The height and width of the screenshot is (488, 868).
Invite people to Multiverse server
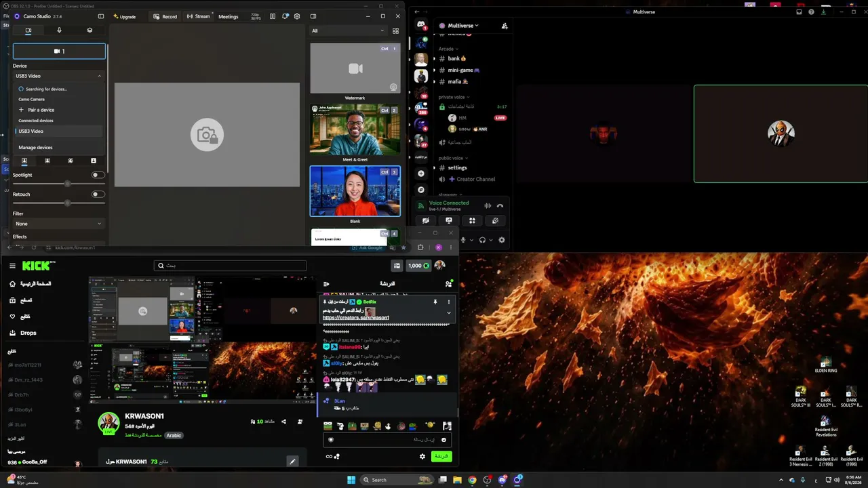[505, 26]
